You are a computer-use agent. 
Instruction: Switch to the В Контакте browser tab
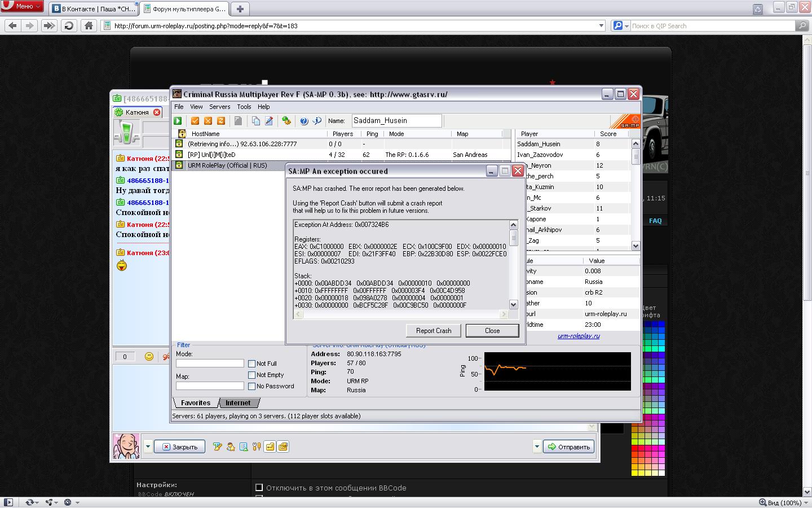94,9
